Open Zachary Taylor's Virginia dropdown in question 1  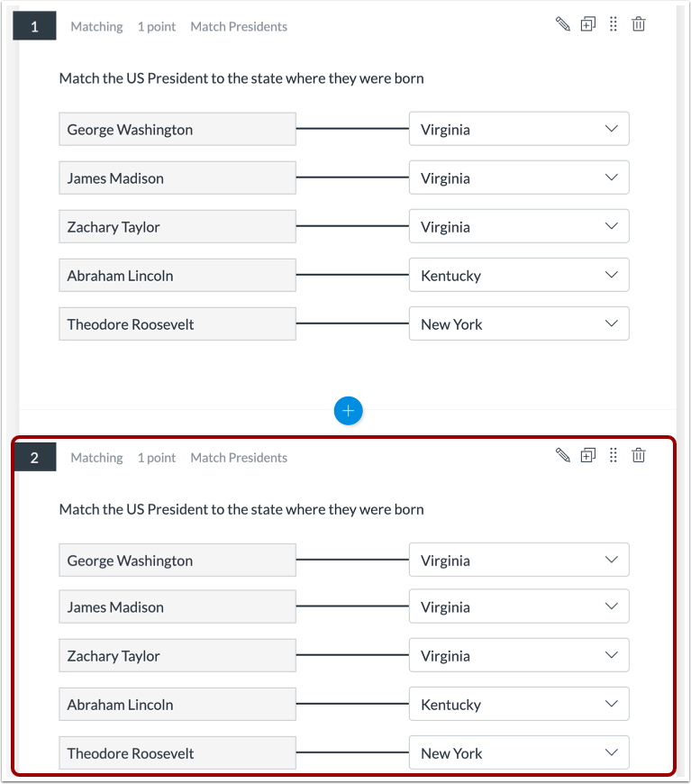pyautogui.click(x=519, y=226)
